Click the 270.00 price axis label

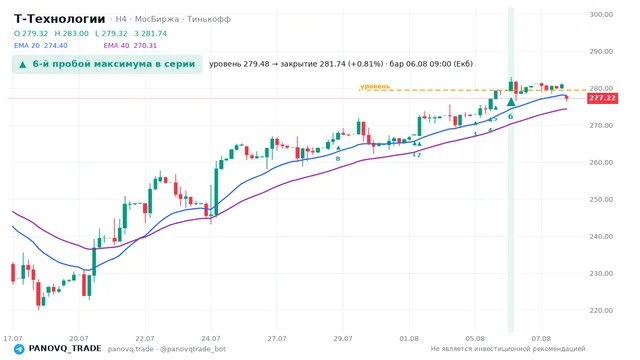601,125
